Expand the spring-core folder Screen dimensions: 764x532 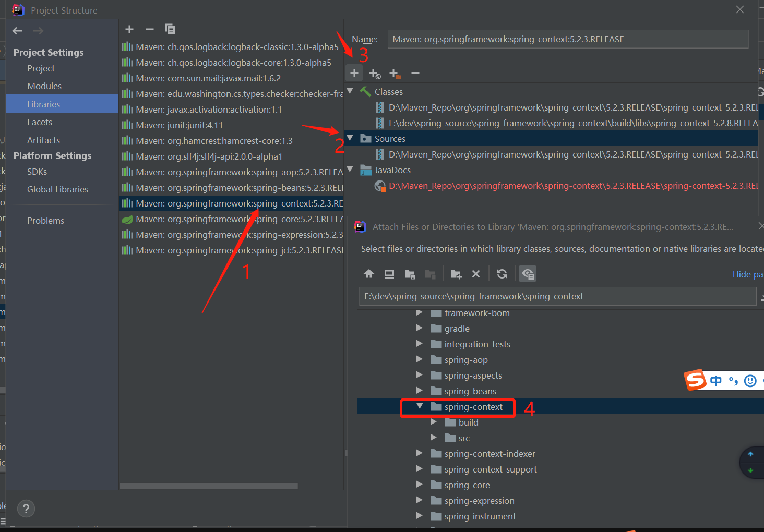[x=420, y=485]
